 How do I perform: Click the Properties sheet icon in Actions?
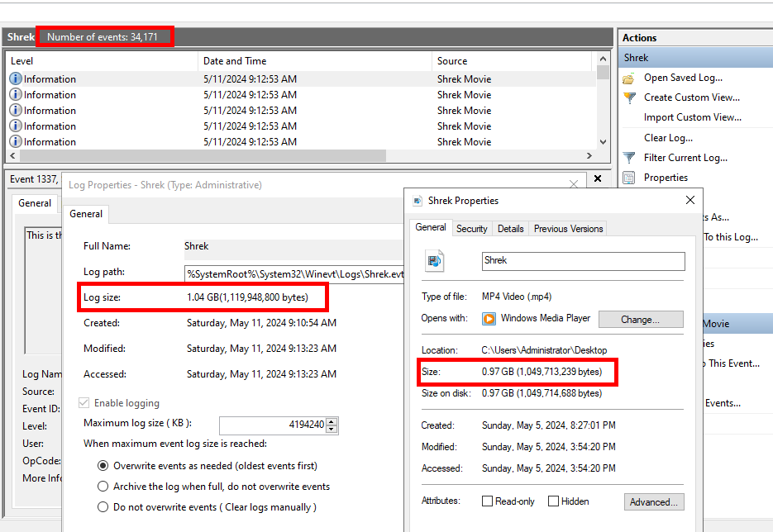(x=629, y=178)
